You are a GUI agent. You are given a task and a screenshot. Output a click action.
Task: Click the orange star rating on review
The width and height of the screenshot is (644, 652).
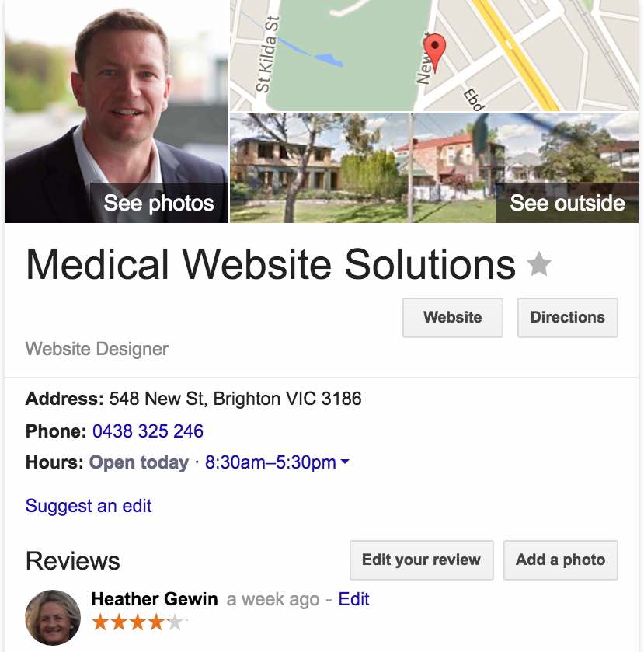point(138,622)
